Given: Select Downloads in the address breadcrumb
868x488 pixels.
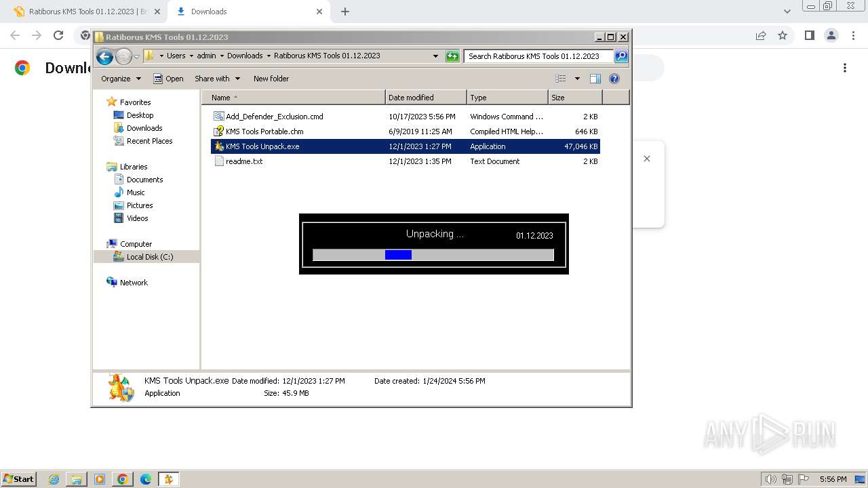Looking at the screenshot, I should pyautogui.click(x=245, y=56).
